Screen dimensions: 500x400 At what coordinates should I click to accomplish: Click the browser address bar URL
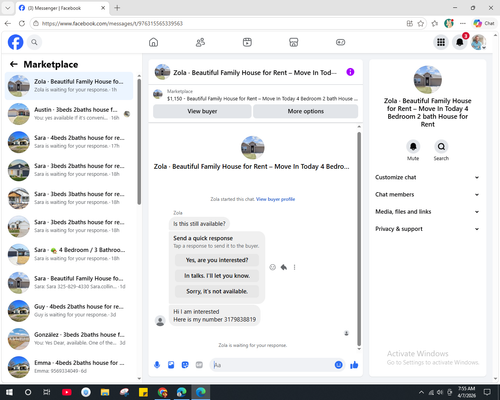pos(112,23)
